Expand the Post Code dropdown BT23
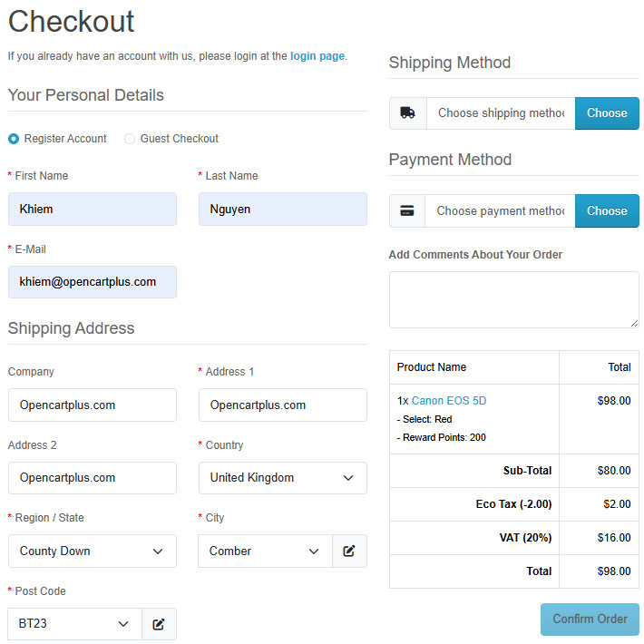 coord(75,624)
